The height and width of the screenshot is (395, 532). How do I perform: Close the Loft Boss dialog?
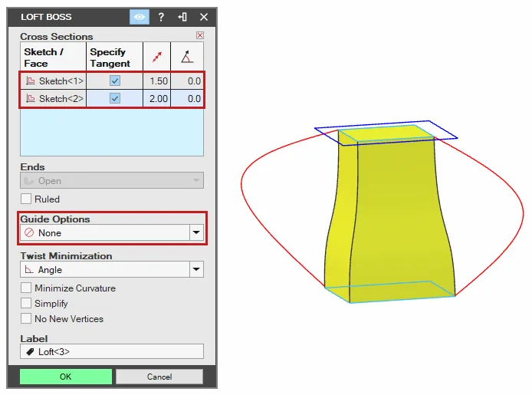[204, 17]
